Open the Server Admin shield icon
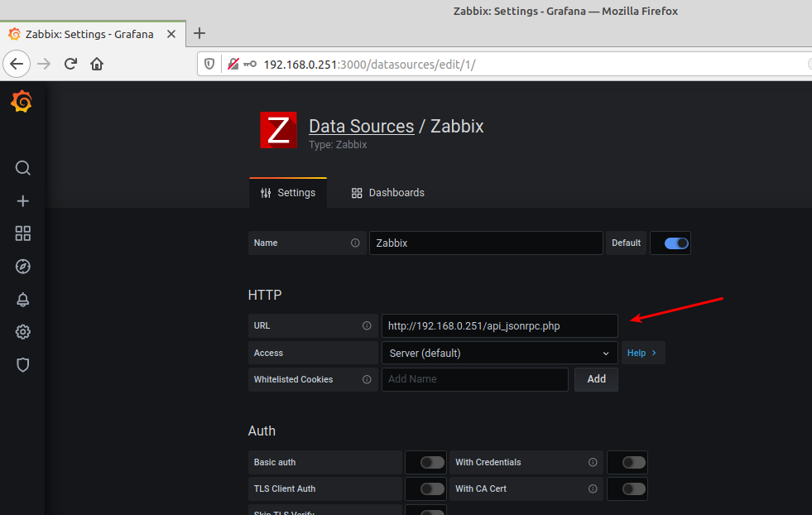Screen dimensions: 812x515 coord(23,365)
